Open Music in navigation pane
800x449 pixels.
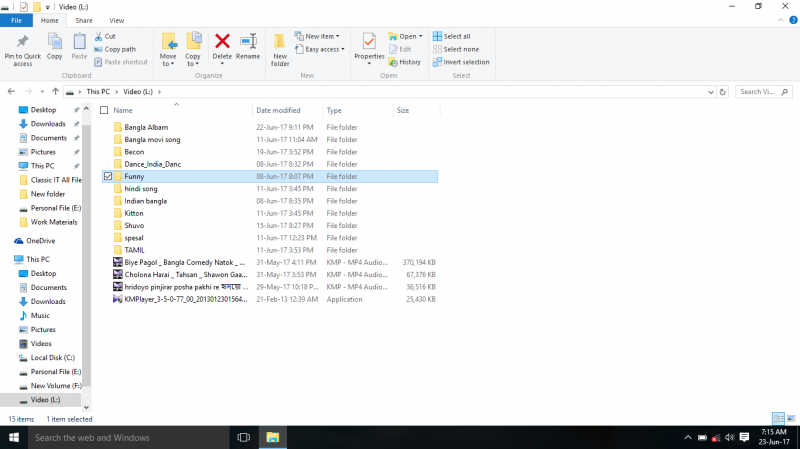40,315
